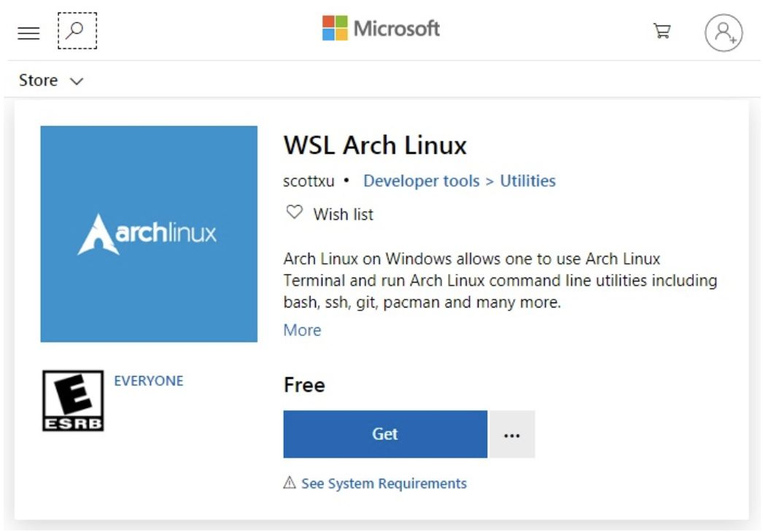Add app to Wish list heart
The height and width of the screenshot is (532, 763).
click(295, 212)
